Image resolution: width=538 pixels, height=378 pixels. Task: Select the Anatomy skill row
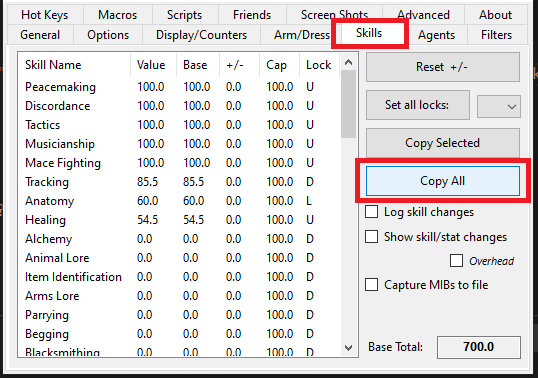coord(179,201)
